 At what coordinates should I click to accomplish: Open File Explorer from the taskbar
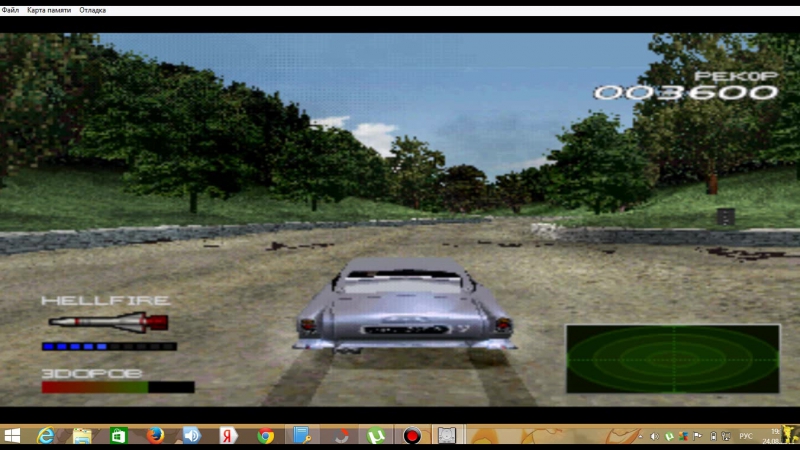[82, 436]
